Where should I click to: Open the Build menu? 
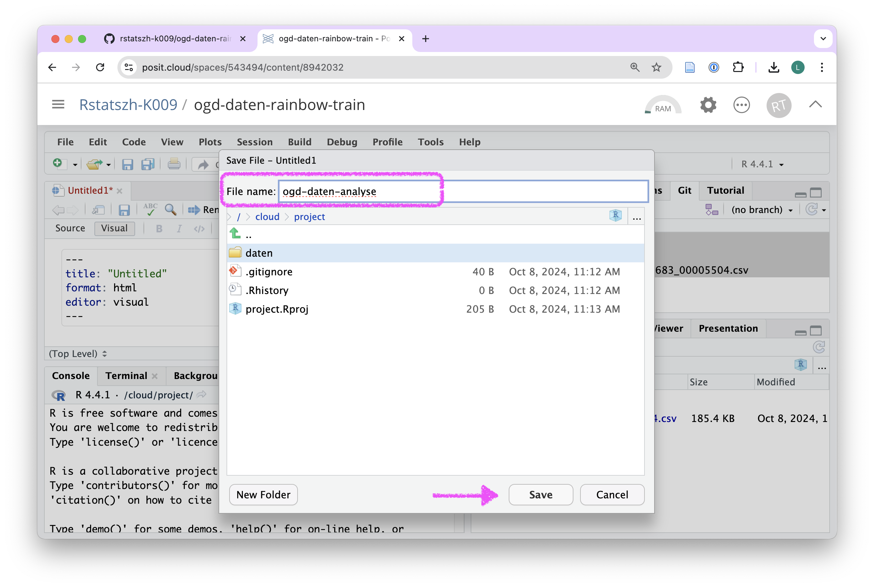pos(300,142)
